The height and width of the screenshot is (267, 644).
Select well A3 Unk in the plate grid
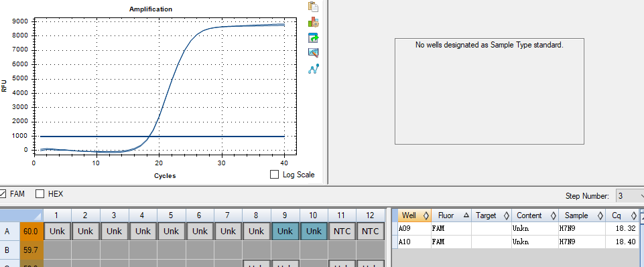coord(114,232)
